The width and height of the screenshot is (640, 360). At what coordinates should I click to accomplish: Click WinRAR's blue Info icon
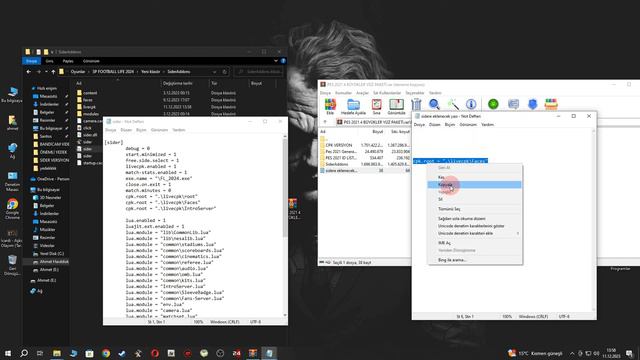pos(471,105)
